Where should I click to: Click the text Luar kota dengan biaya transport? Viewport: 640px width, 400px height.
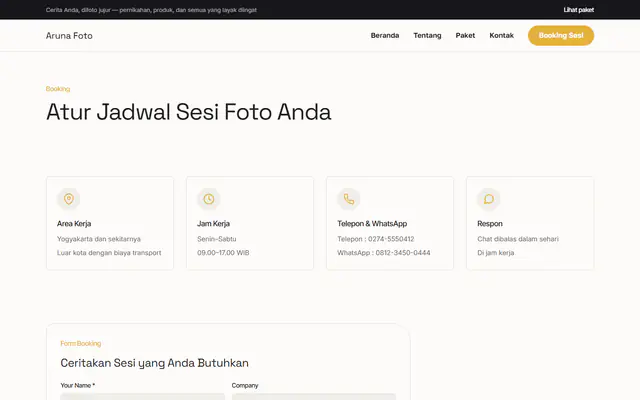(109, 253)
